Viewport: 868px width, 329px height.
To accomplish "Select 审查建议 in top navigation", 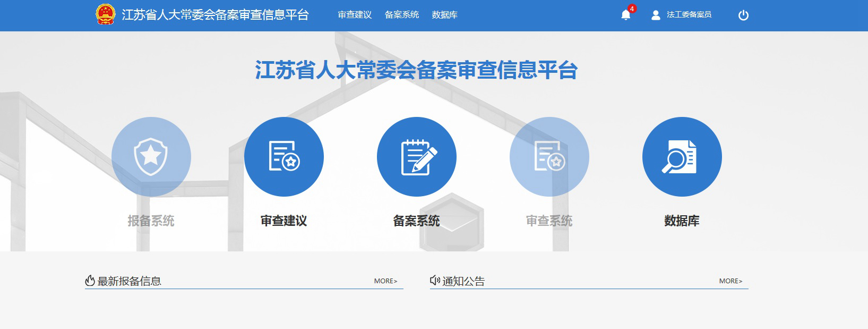I will point(355,15).
